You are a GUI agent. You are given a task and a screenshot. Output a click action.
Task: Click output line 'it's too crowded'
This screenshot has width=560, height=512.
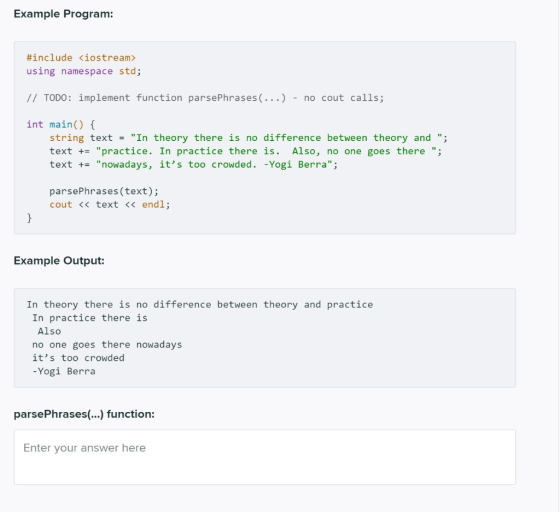click(78, 358)
